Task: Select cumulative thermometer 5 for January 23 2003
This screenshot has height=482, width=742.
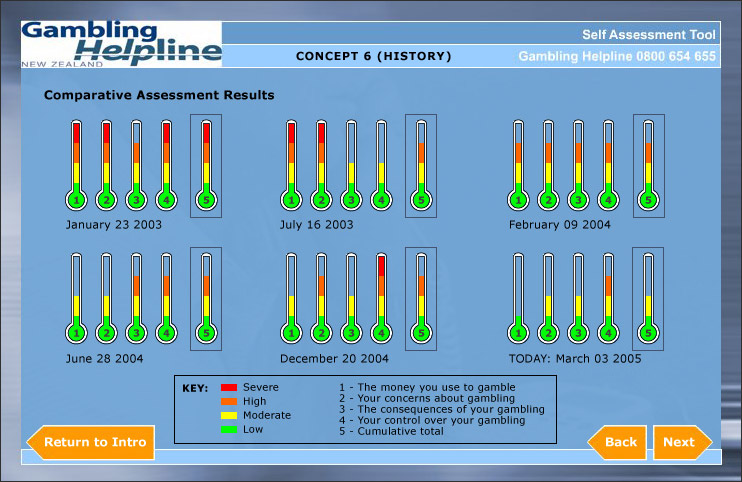Action: click(206, 166)
